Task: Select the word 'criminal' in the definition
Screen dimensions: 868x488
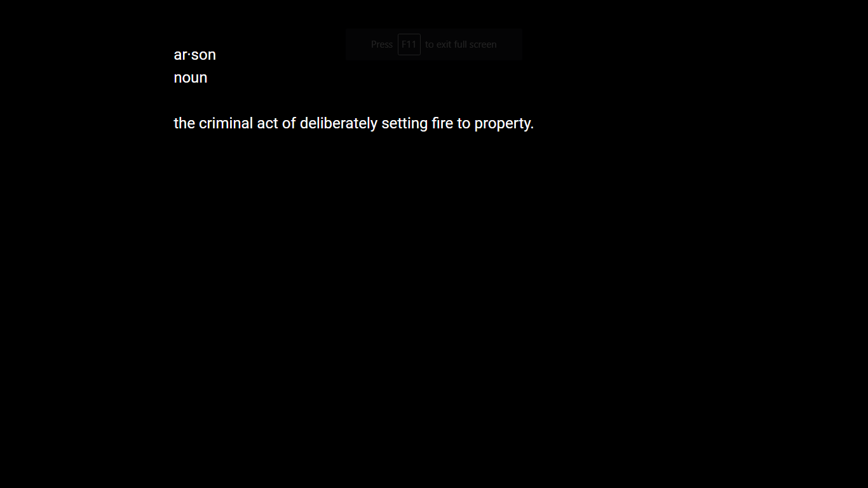Action: (226, 123)
